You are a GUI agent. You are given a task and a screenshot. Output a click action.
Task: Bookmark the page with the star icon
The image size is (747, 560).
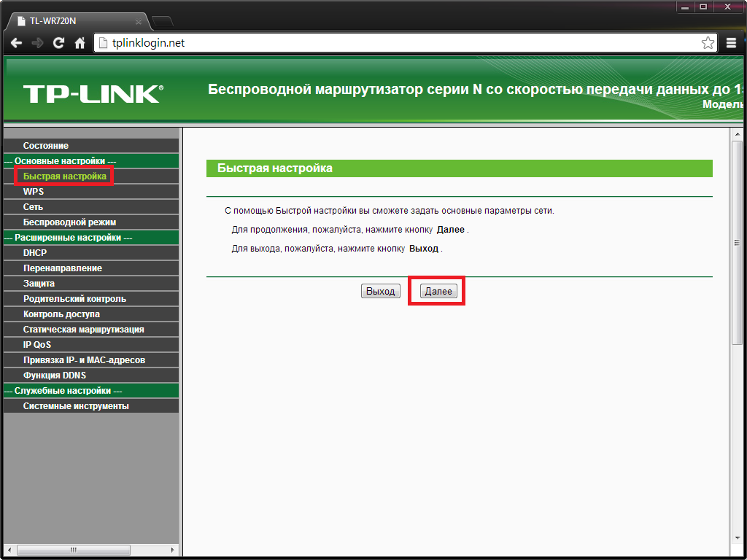point(707,43)
